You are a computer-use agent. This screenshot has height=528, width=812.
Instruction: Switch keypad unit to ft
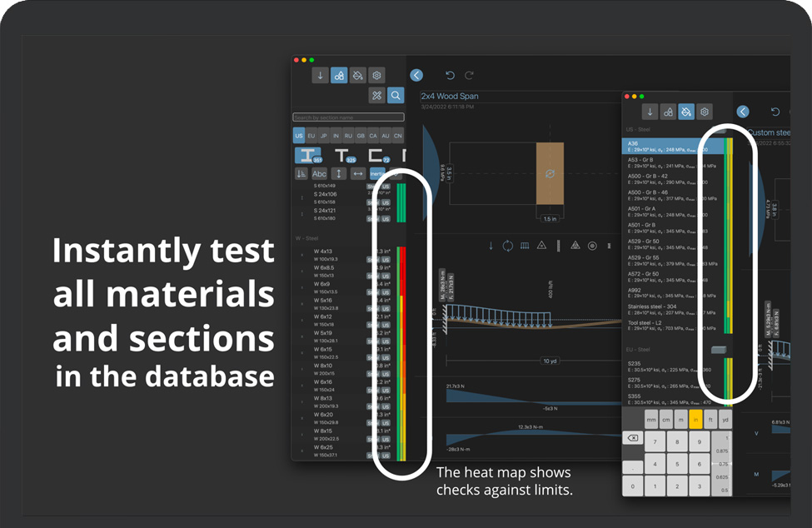(x=710, y=420)
